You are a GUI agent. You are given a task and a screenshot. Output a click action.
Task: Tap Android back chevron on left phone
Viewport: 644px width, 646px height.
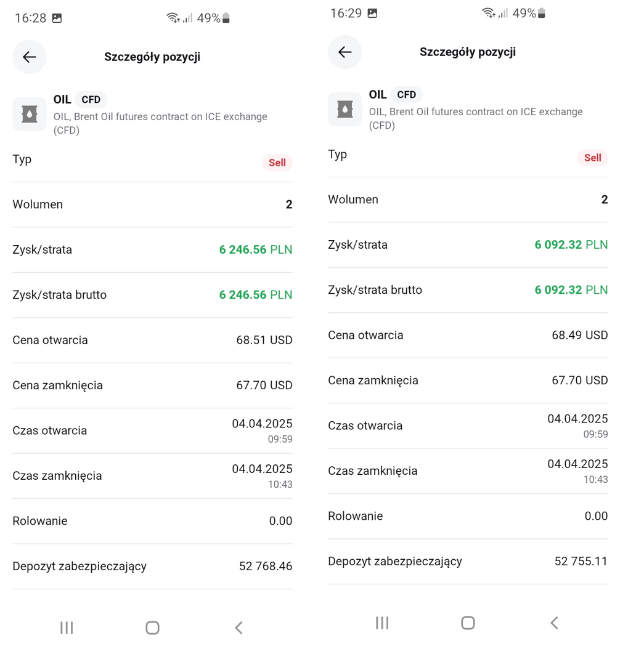point(238,628)
